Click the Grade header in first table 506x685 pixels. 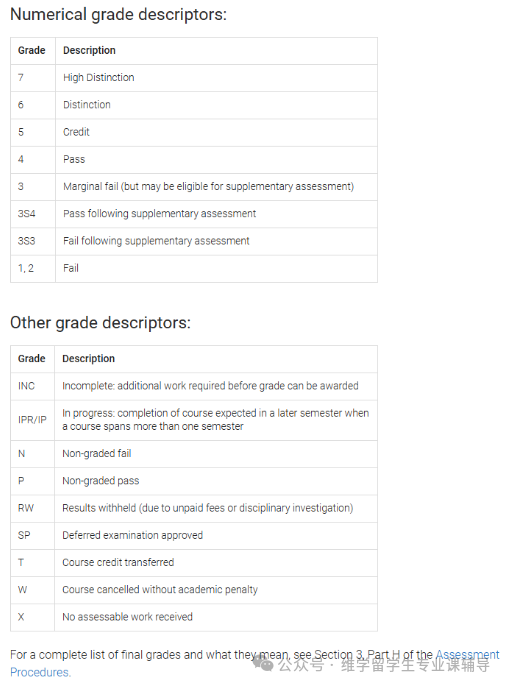(x=31, y=50)
